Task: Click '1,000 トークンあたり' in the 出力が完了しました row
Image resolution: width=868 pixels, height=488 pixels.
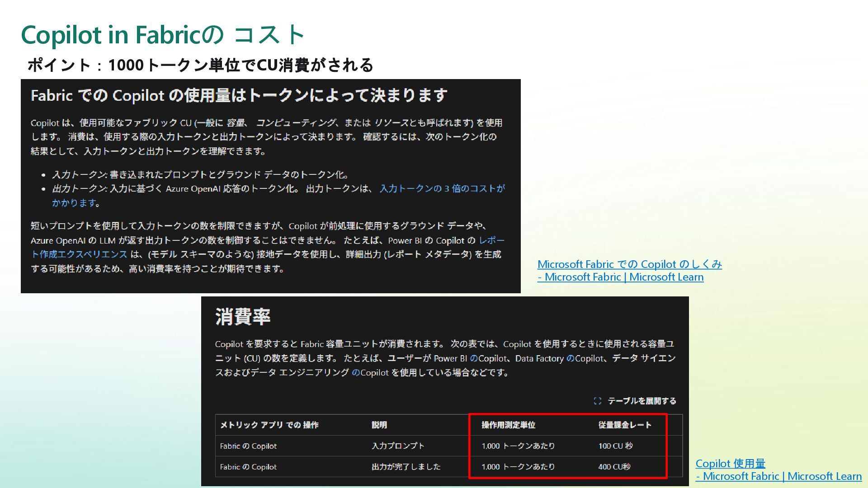Action: 518,467
